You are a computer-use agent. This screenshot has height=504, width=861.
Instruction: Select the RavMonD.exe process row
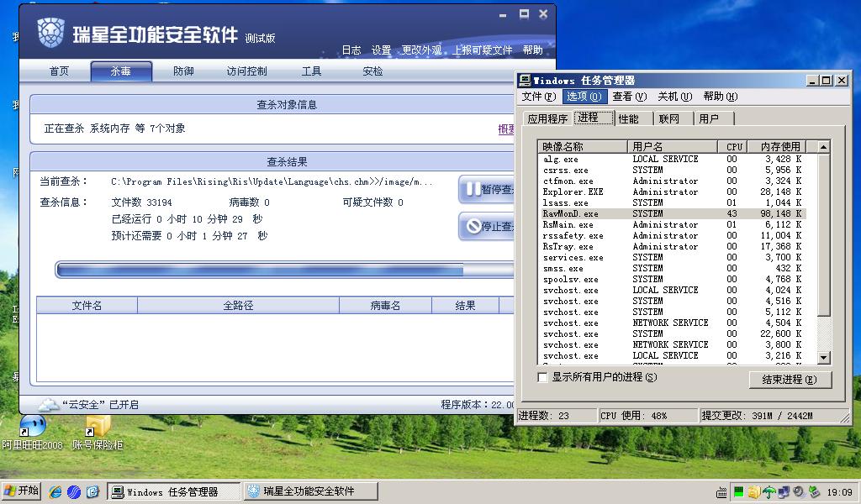(x=673, y=214)
